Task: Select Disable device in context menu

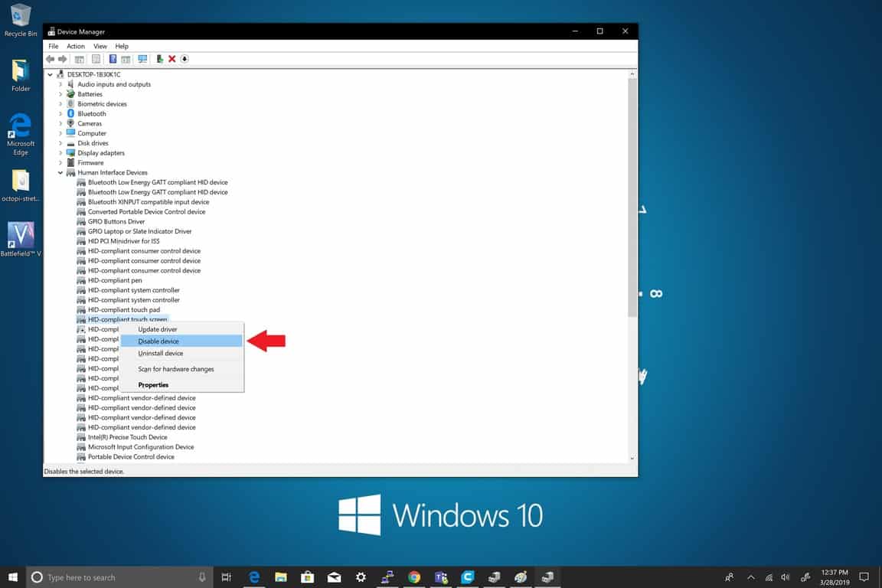Action: [158, 341]
